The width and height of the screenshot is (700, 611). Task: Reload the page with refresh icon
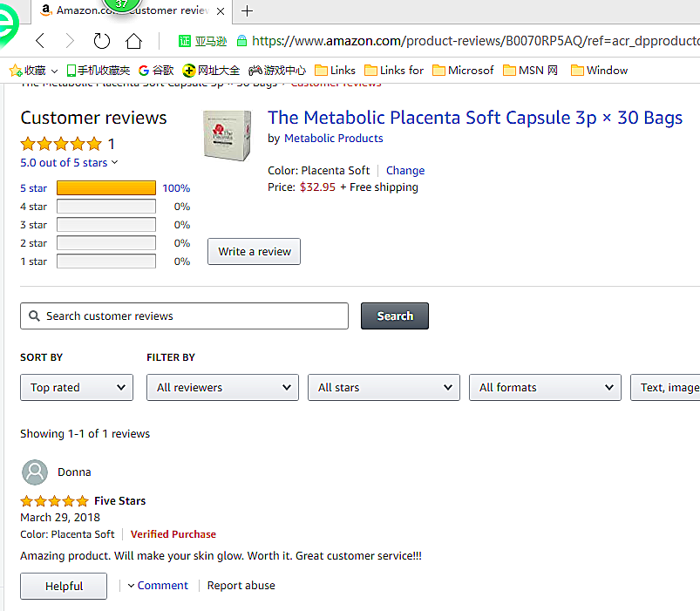[x=102, y=41]
